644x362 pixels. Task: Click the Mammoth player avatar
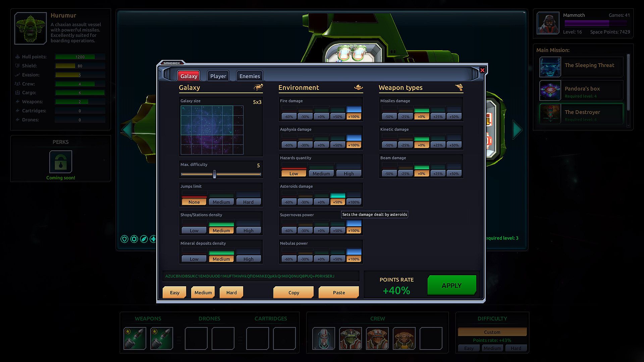click(548, 23)
